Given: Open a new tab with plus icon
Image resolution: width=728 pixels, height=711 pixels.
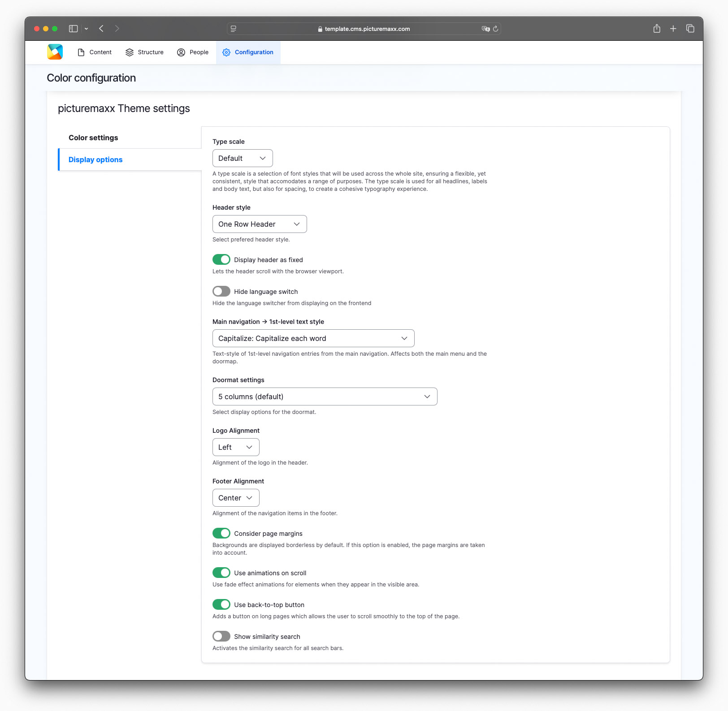Looking at the screenshot, I should 673,29.
